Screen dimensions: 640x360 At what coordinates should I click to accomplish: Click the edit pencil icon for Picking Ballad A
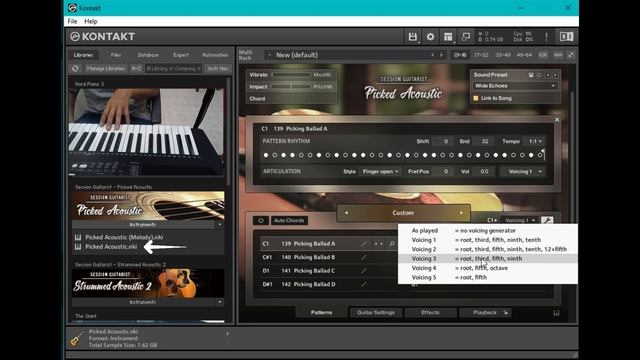point(363,244)
